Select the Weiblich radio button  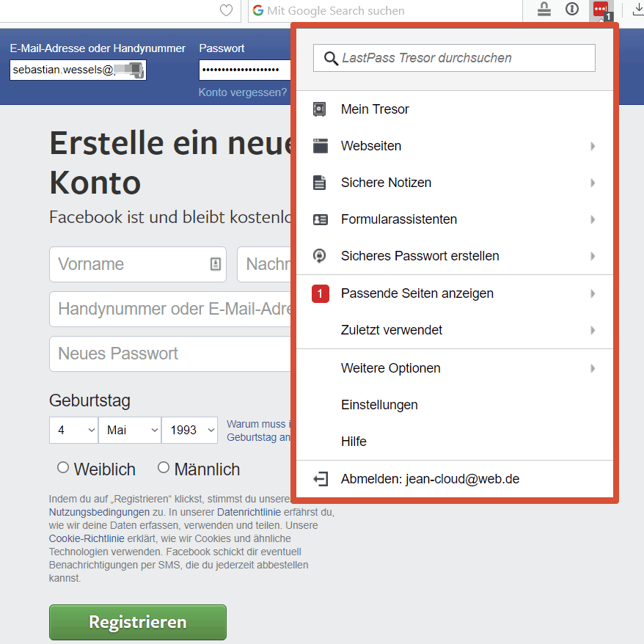click(x=63, y=467)
